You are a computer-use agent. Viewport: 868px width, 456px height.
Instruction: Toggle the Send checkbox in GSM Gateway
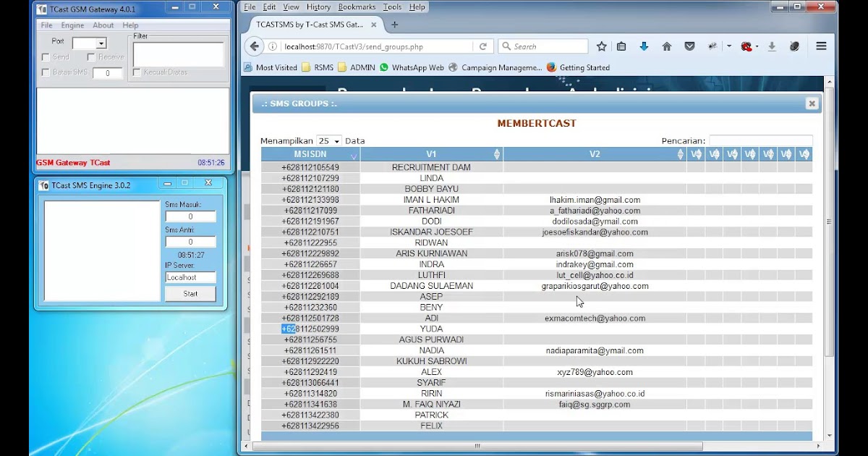pos(46,57)
